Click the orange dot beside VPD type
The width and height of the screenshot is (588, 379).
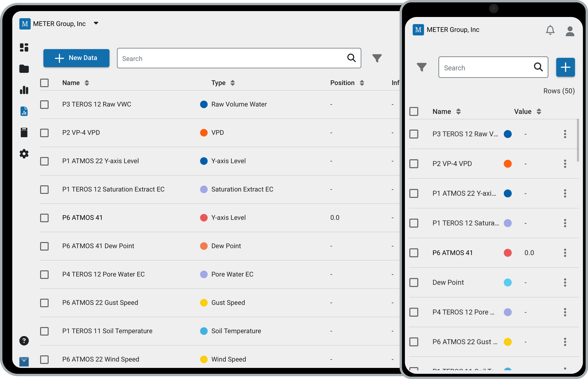point(204,133)
